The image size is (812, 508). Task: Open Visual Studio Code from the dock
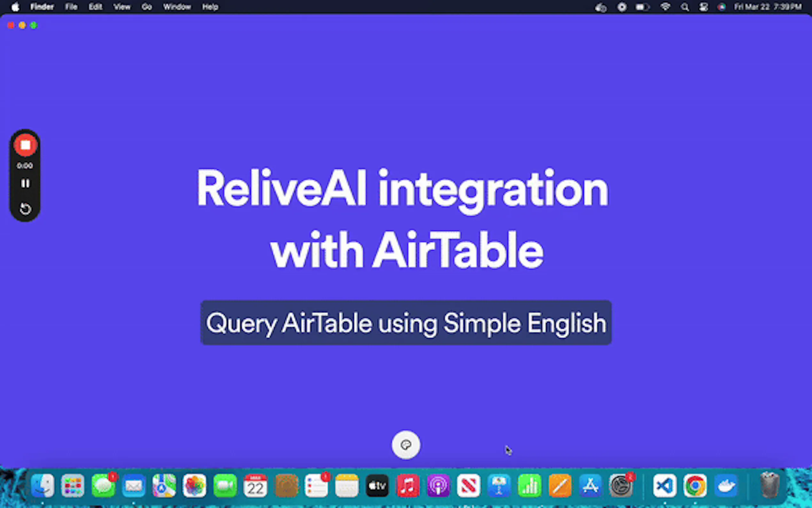(664, 486)
